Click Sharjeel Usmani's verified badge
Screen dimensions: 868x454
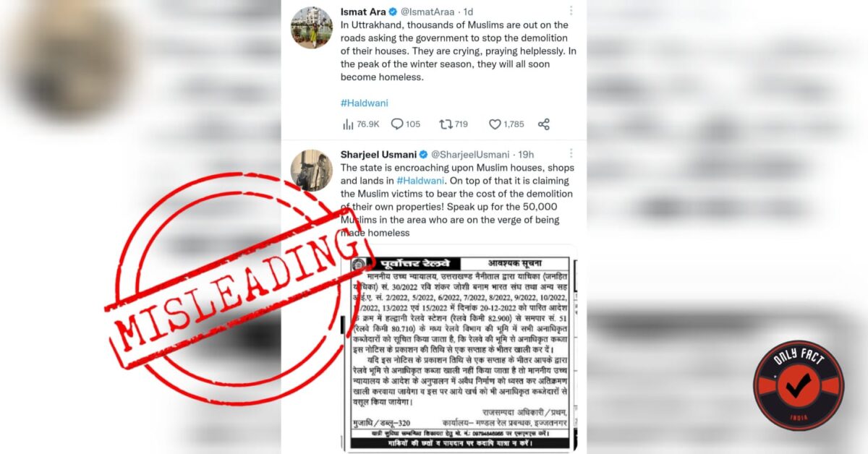click(424, 155)
